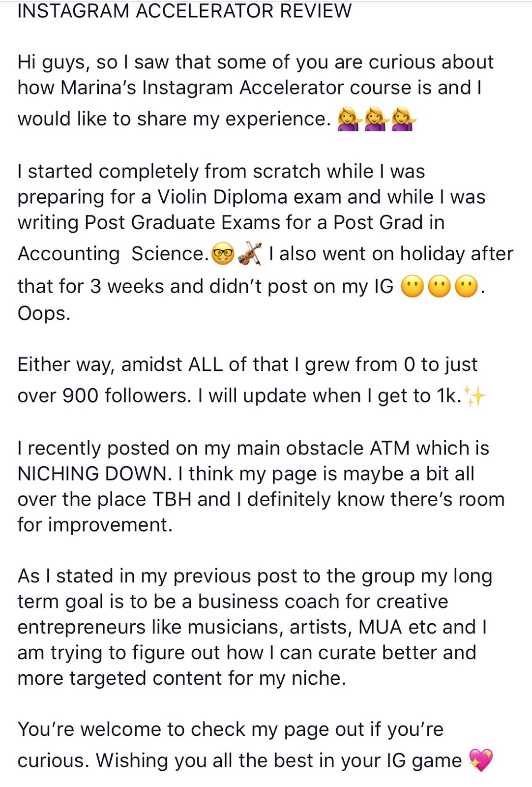
Task: Tap the last woman tipping hand emoji
Action: [403, 120]
